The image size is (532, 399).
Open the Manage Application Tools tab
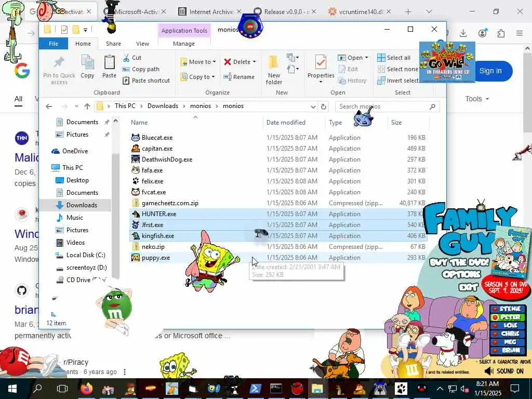[x=184, y=44]
